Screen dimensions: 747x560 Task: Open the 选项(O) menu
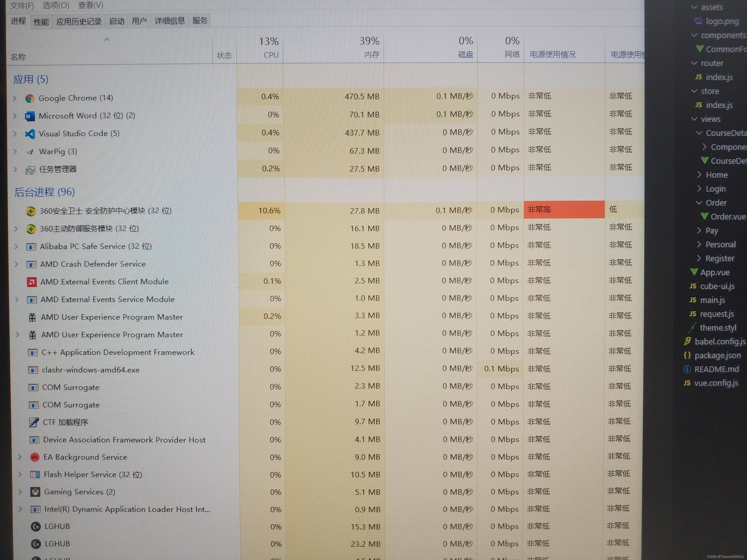(x=56, y=5)
